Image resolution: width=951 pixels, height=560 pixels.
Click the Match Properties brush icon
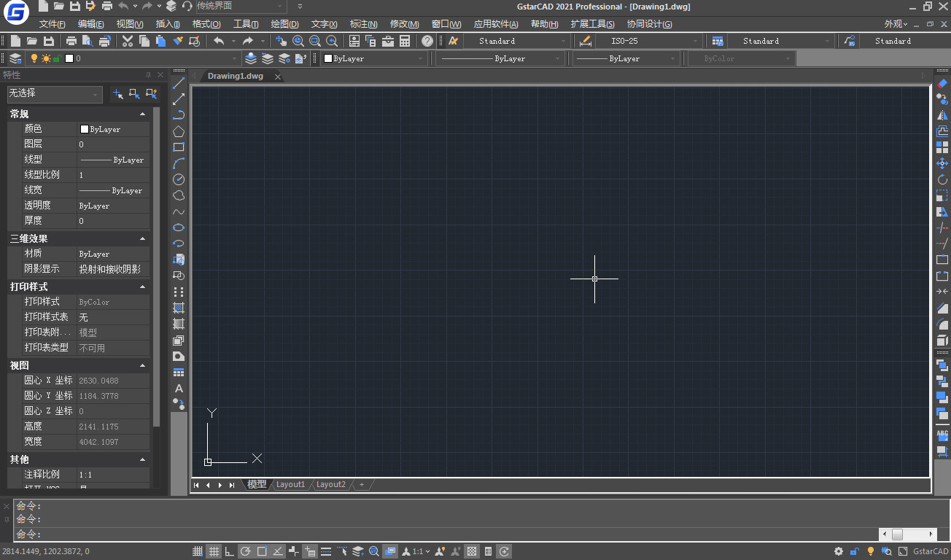[177, 41]
